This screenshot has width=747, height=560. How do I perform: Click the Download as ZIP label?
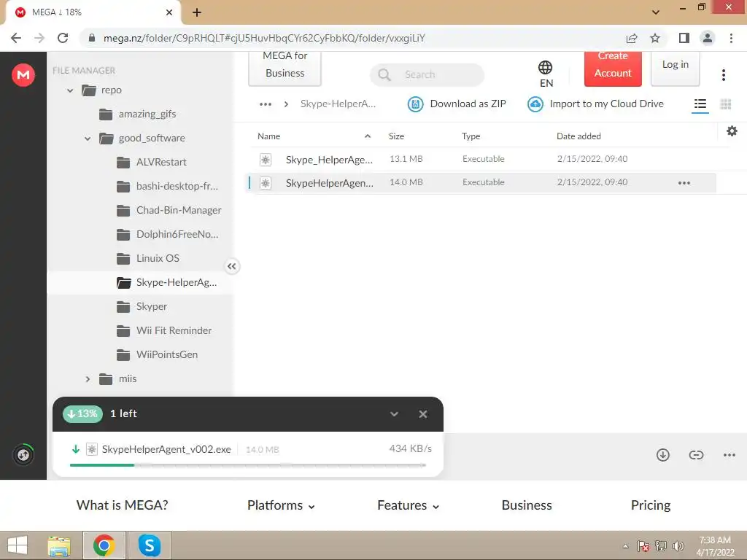pos(468,104)
